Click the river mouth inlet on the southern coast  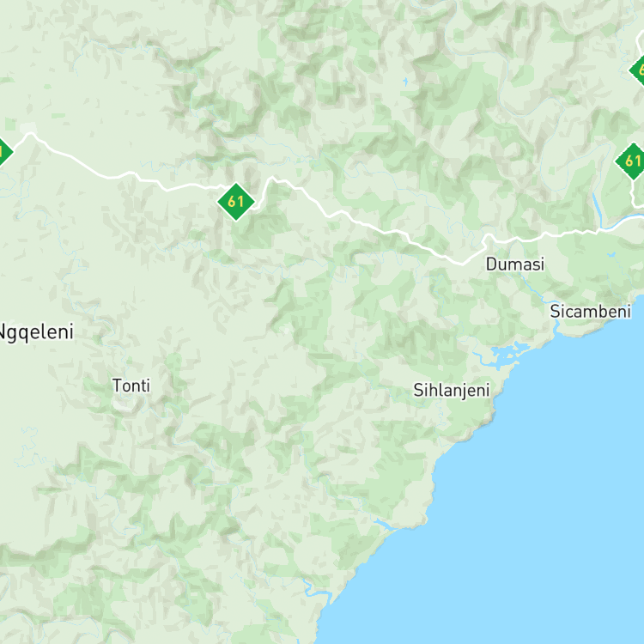coord(315,590)
